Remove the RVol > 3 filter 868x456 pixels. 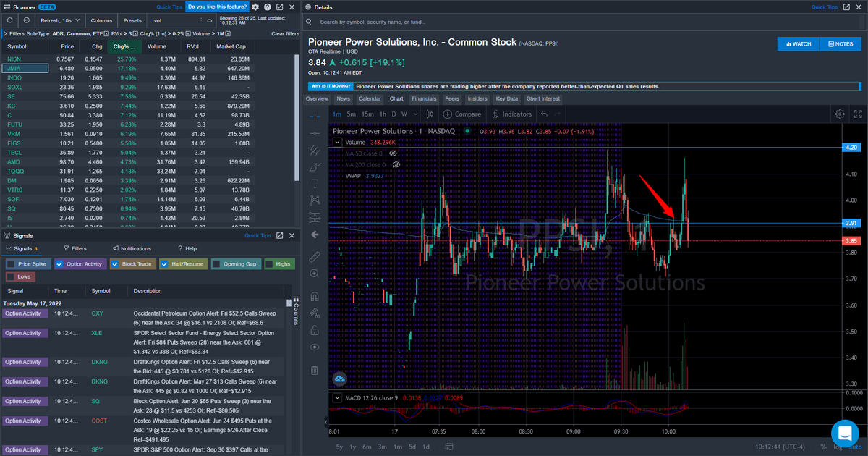[x=135, y=34]
